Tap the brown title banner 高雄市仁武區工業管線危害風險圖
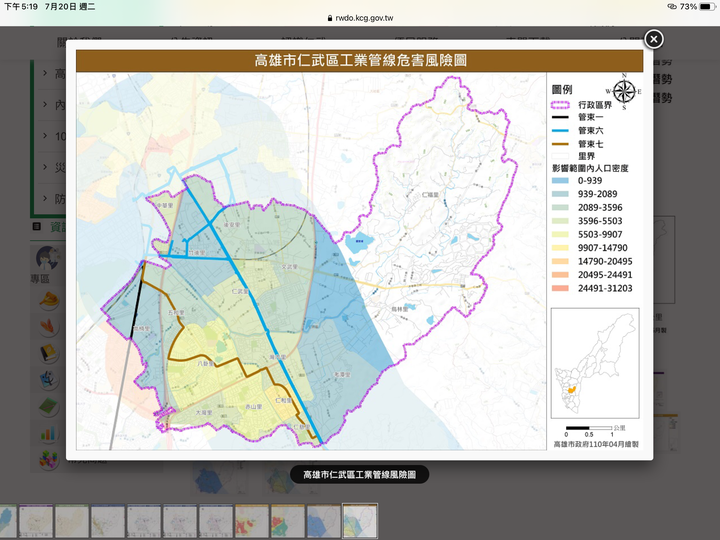 click(x=360, y=61)
